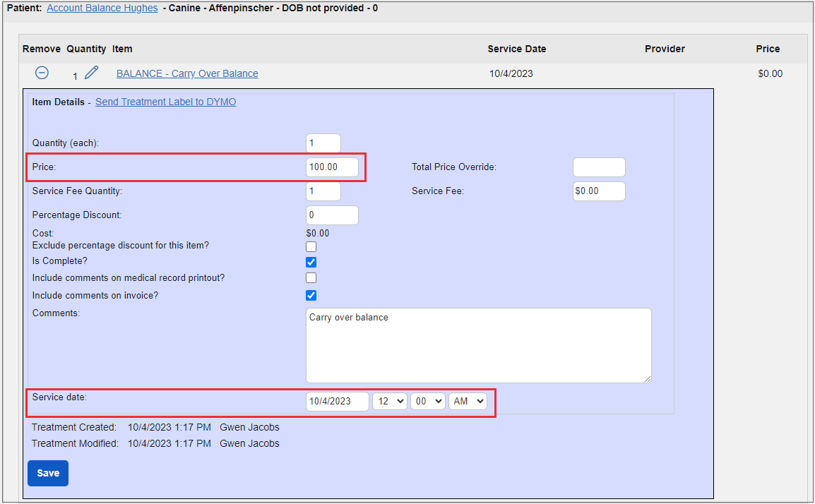
Task: Click the Save button
Action: [48, 474]
